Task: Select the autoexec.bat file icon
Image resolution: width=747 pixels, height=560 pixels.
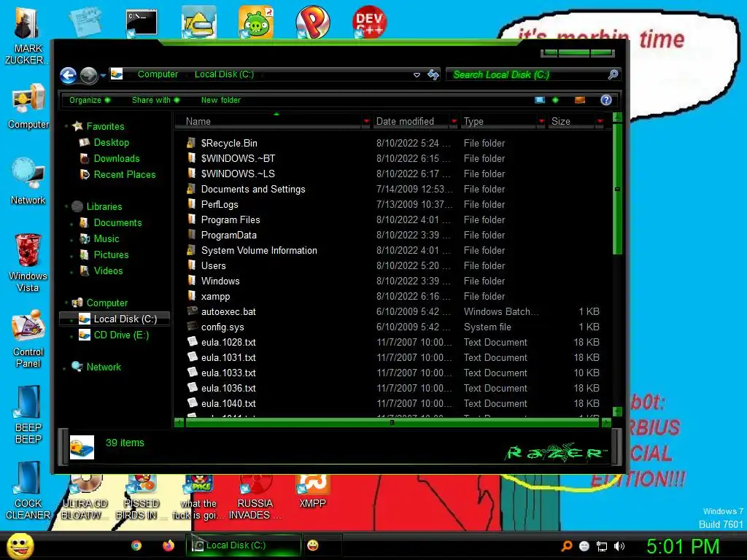Action: pyautogui.click(x=192, y=311)
